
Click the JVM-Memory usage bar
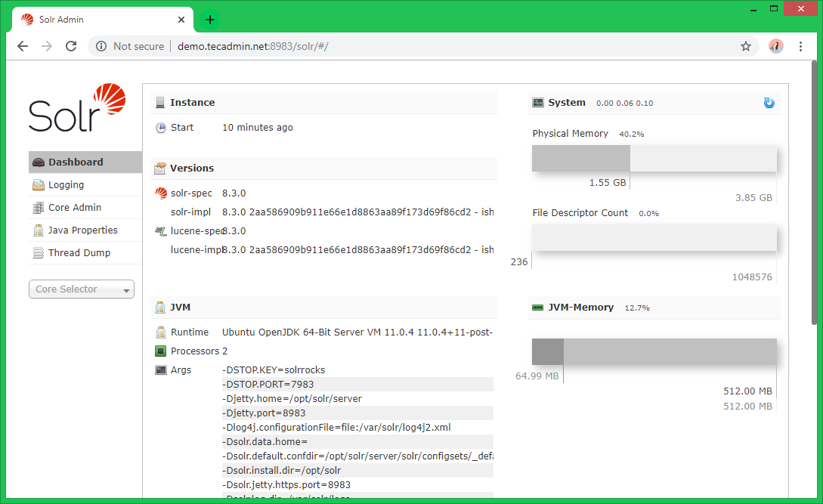[654, 352]
